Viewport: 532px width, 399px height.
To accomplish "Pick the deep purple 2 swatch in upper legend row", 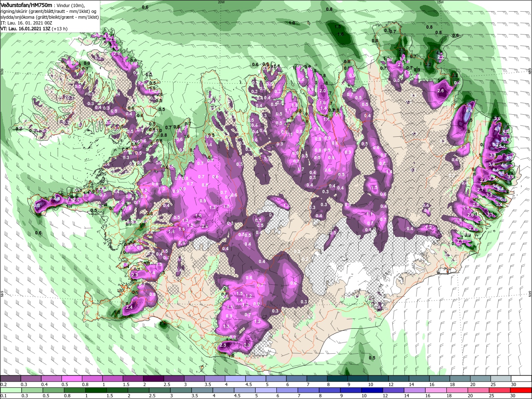I will (x=153, y=379).
